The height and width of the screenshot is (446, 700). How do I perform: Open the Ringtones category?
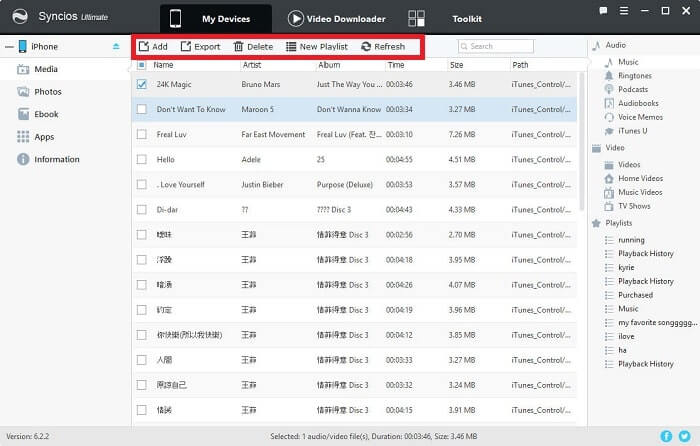634,76
